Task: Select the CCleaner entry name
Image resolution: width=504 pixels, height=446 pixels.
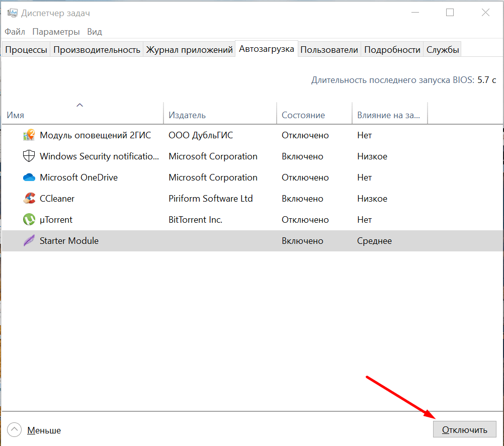Action: click(x=57, y=199)
